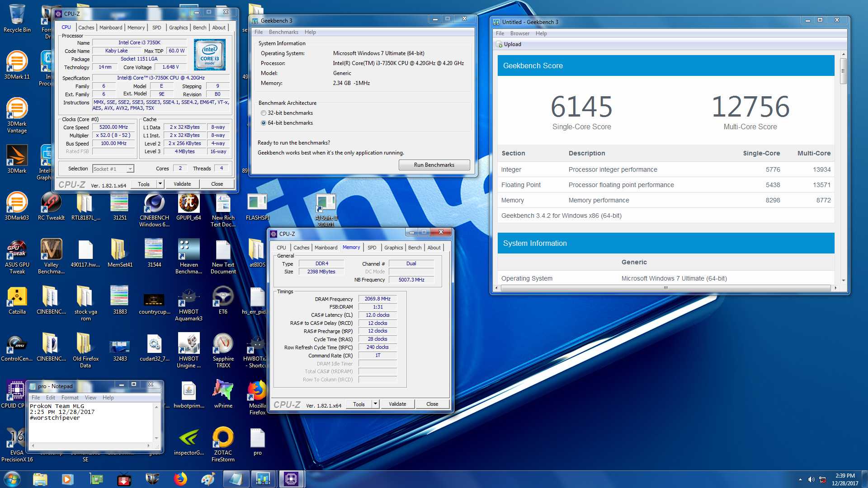Show hidden system tray icons
Image resolution: width=868 pixels, height=488 pixels.
[800, 479]
